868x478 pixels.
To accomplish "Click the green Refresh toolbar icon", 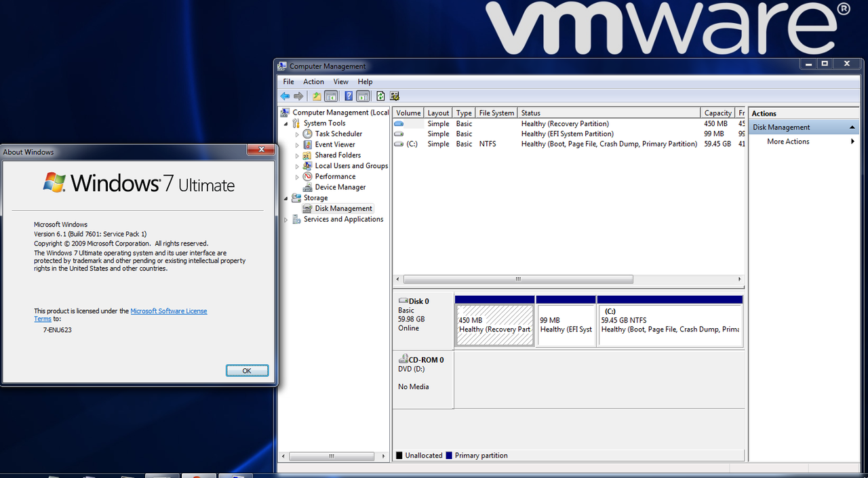I will pos(380,96).
